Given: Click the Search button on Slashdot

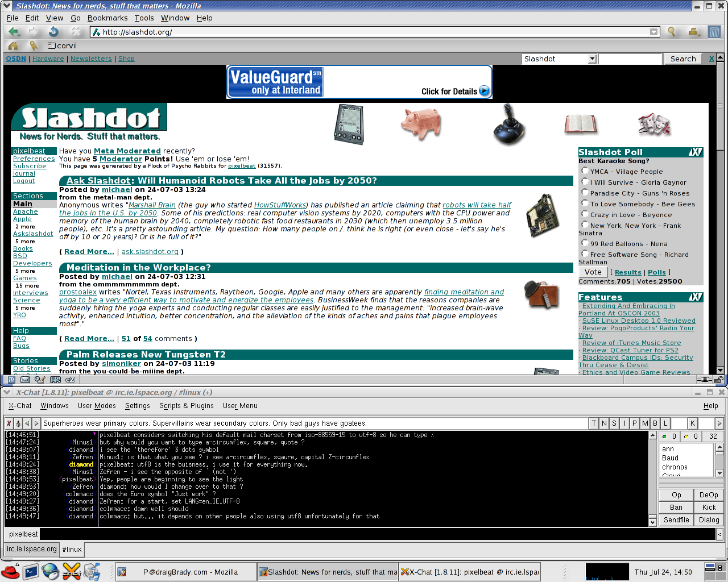Looking at the screenshot, I should click(x=683, y=59).
